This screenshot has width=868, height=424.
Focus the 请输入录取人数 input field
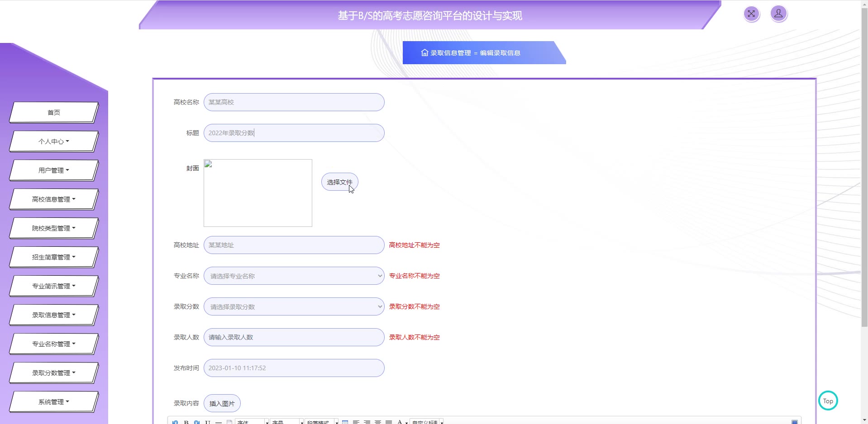click(294, 337)
